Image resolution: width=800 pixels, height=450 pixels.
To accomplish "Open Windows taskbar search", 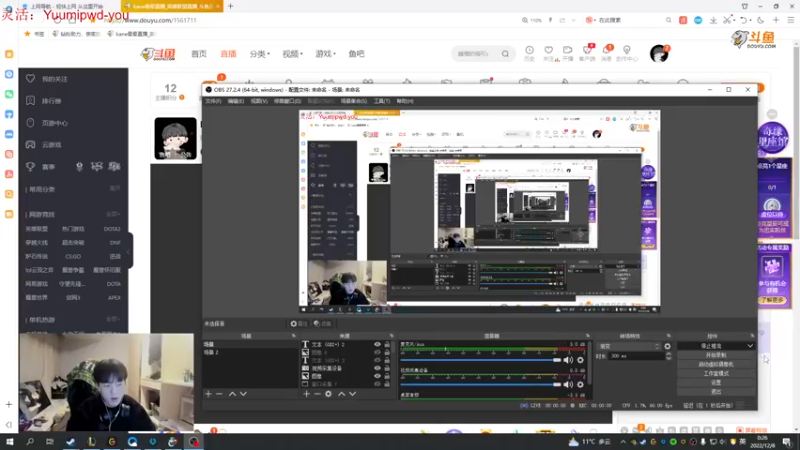I will 30,441.
